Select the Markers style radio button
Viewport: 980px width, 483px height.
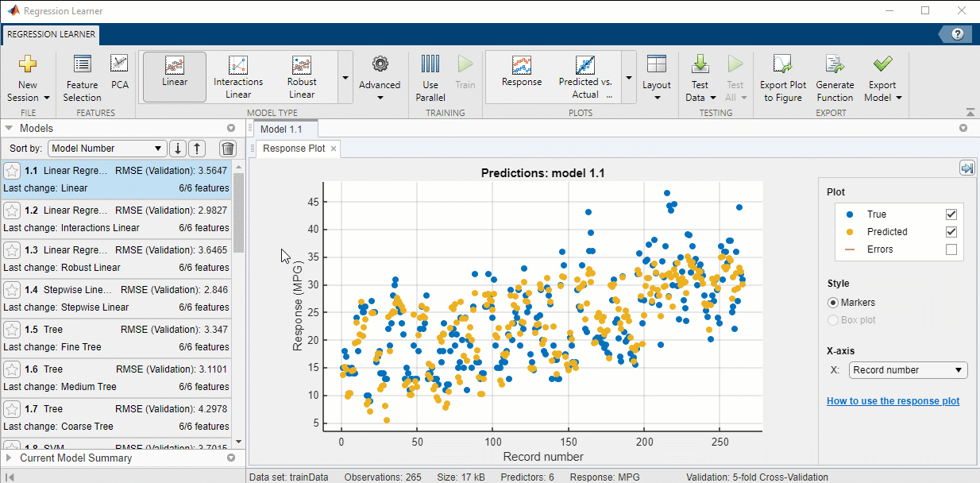tap(833, 303)
